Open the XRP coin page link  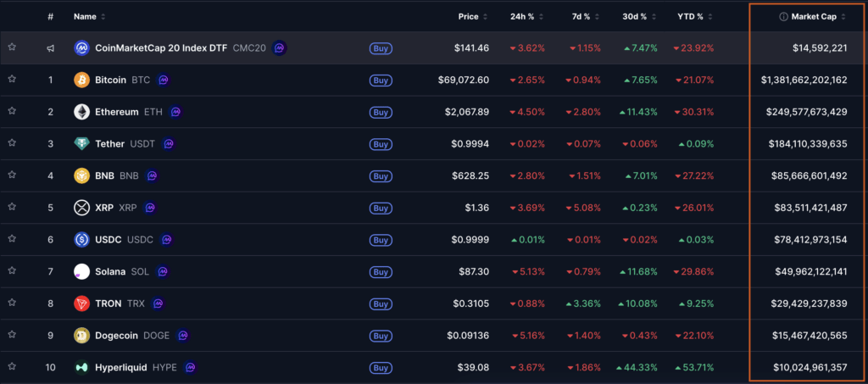pyautogui.click(x=105, y=208)
